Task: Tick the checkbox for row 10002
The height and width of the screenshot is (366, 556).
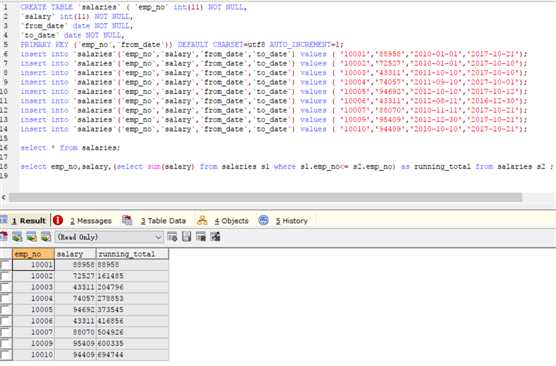Action: (5, 276)
